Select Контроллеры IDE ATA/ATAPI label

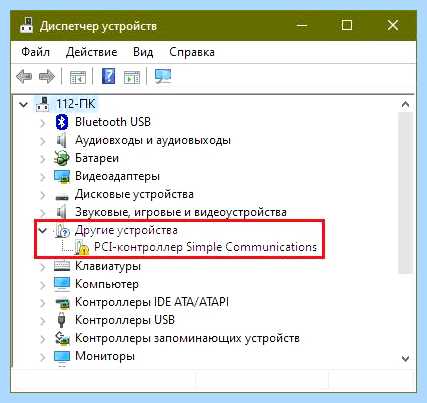[x=152, y=302]
